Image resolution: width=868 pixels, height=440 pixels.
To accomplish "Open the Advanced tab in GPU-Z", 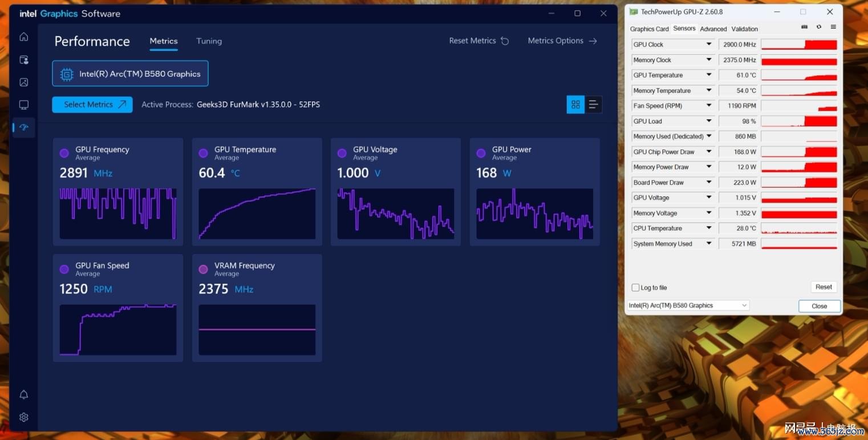I will coord(713,29).
